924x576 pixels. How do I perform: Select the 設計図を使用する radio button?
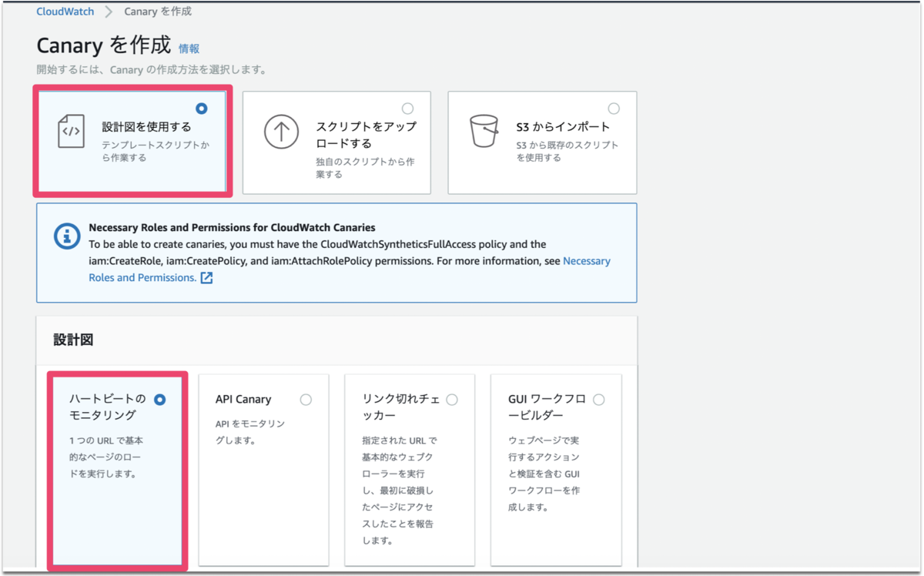coord(203,108)
